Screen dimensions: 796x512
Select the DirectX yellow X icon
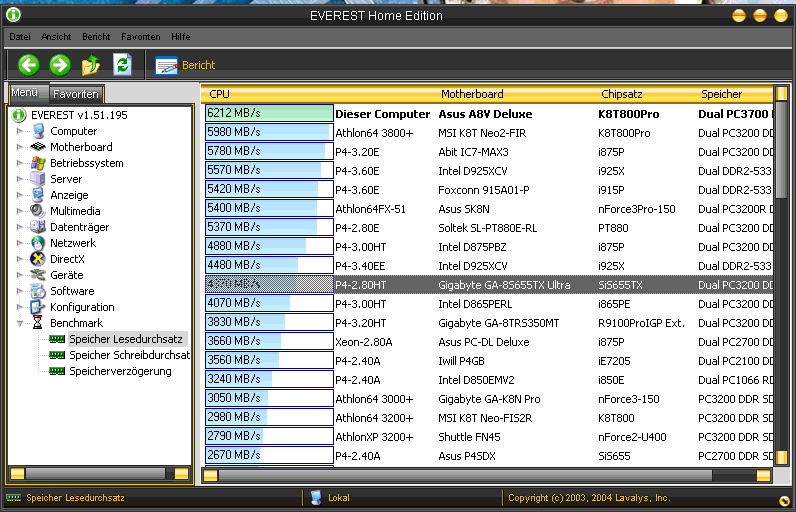coord(38,259)
